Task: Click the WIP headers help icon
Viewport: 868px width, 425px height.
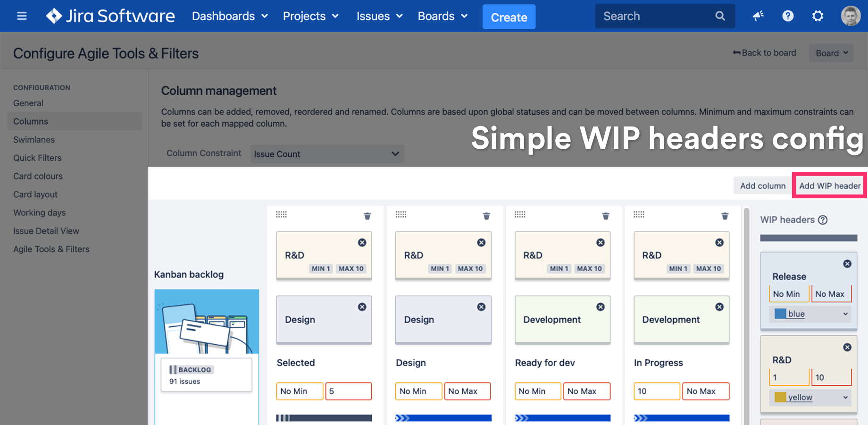Action: pyautogui.click(x=823, y=220)
